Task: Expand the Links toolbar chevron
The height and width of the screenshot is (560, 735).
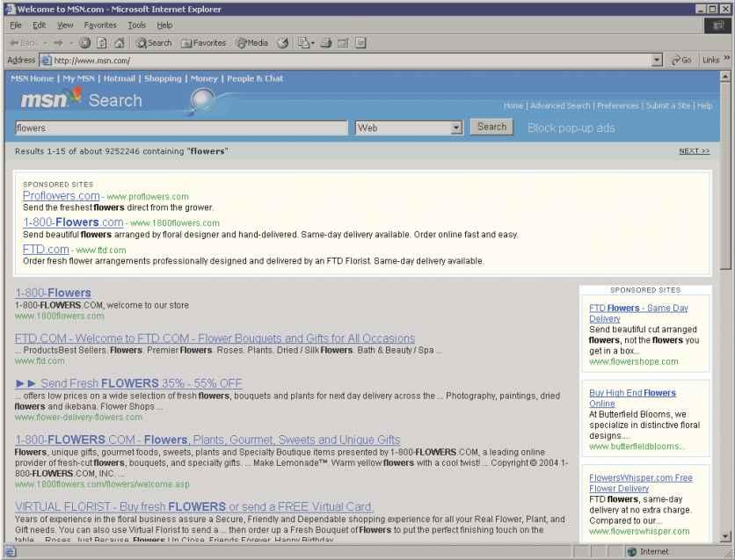Action: [x=726, y=60]
